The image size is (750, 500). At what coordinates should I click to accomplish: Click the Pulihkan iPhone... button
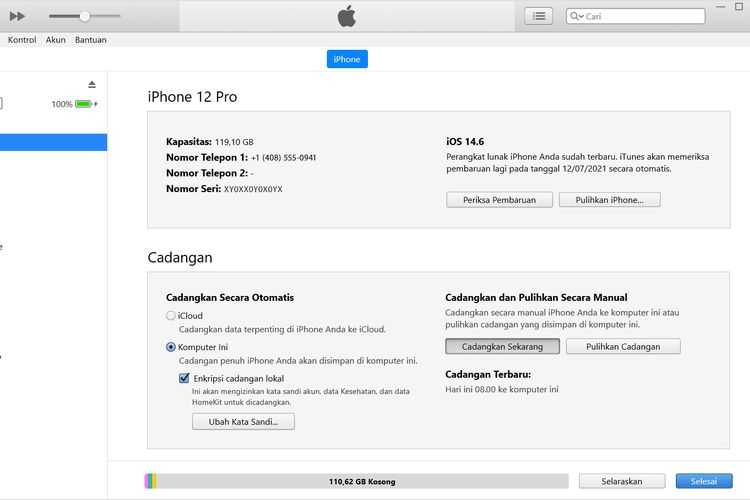click(x=609, y=200)
